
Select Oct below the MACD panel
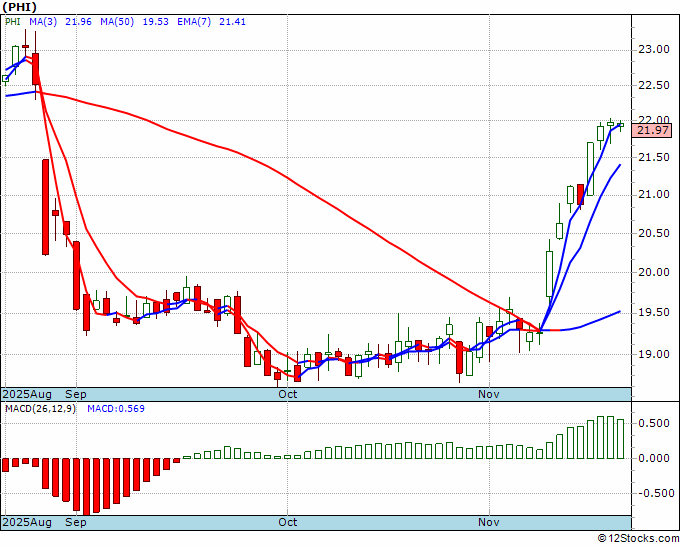[x=288, y=522]
